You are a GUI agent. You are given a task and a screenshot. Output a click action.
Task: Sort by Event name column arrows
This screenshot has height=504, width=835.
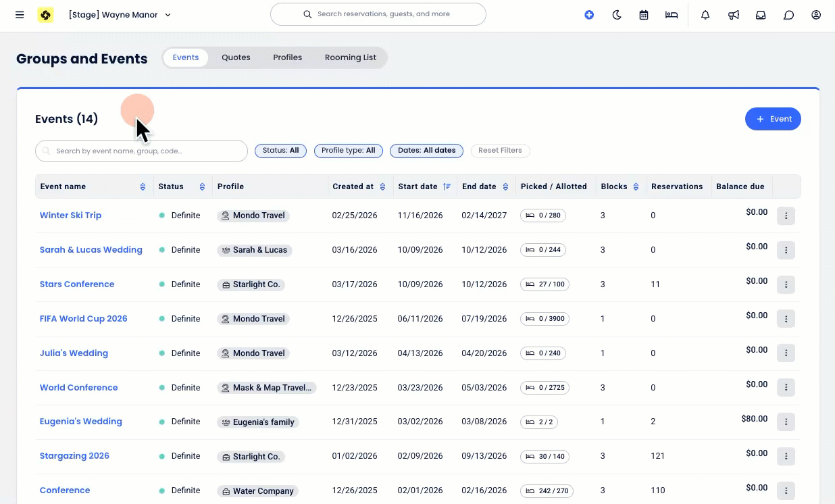point(143,186)
